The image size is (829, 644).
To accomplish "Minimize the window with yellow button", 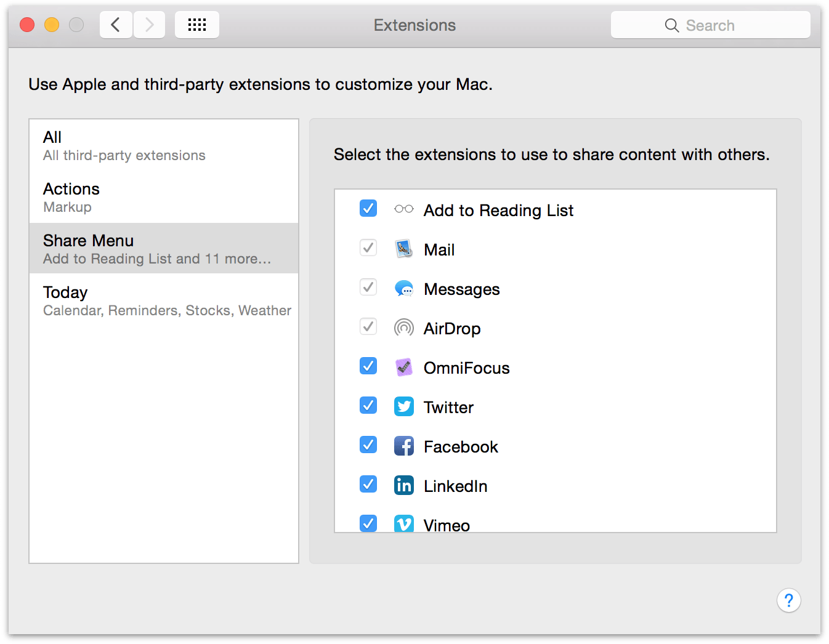I will 52,25.
